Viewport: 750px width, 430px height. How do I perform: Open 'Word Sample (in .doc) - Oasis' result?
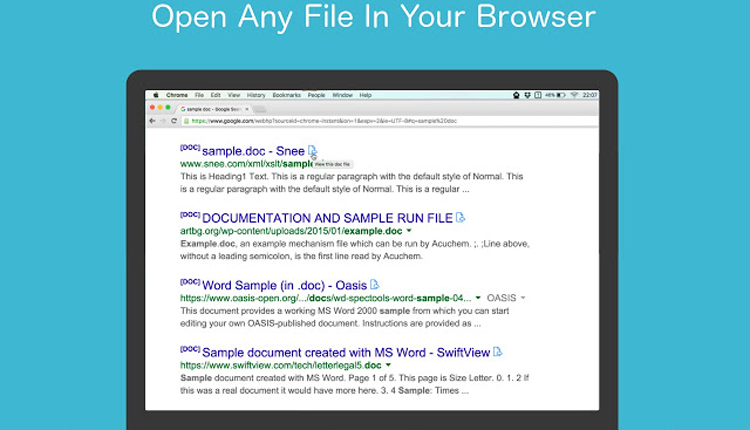[284, 286]
